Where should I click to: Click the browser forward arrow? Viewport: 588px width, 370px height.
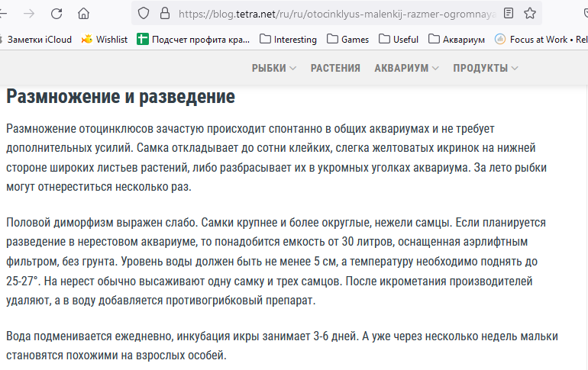29,14
